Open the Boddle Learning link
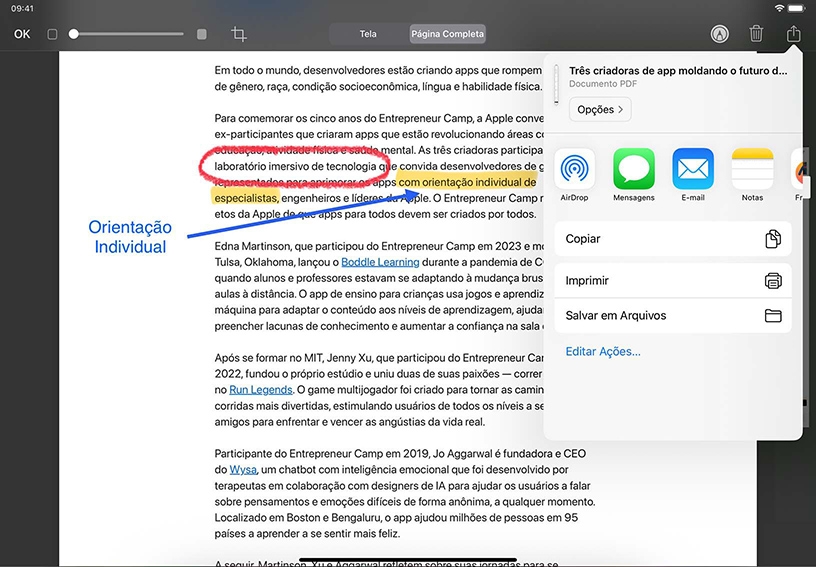Image resolution: width=816 pixels, height=567 pixels. pyautogui.click(x=380, y=262)
